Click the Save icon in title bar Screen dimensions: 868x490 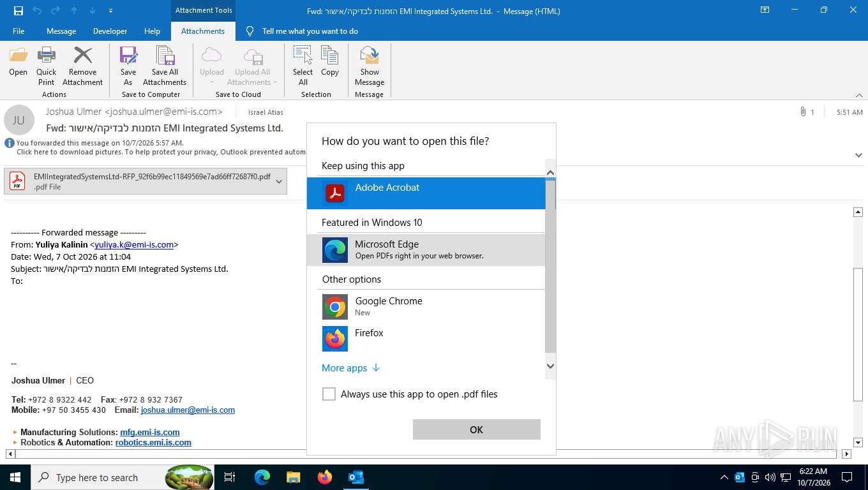(19, 11)
